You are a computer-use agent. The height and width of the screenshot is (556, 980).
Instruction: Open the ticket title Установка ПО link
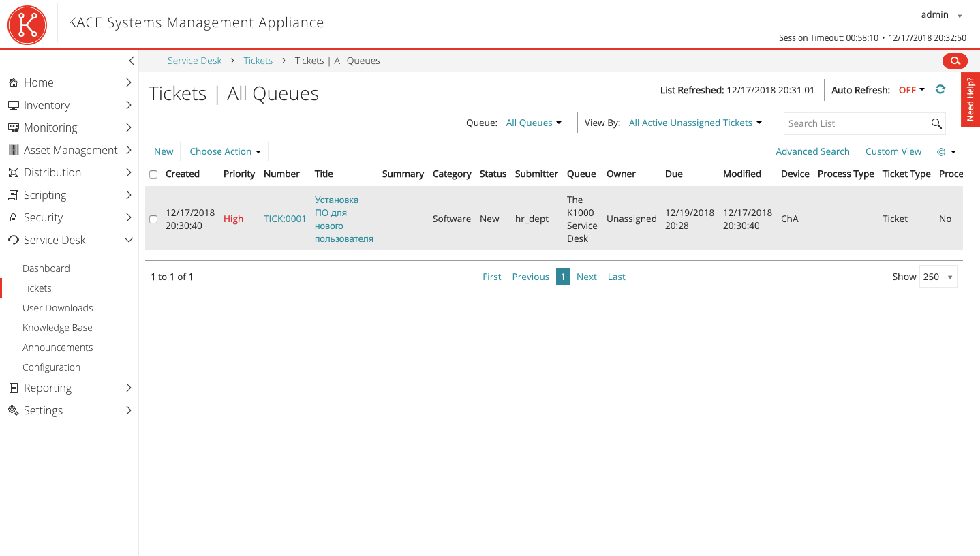point(344,219)
